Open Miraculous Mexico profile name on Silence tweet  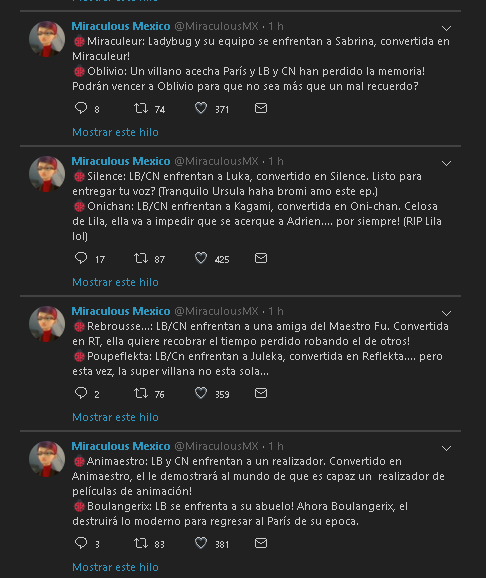[121, 161]
